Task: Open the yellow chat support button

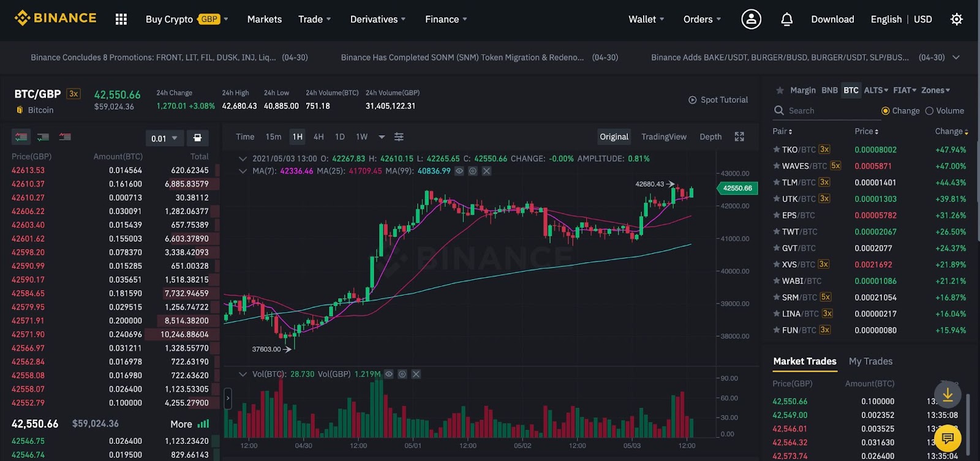Action: [948, 438]
